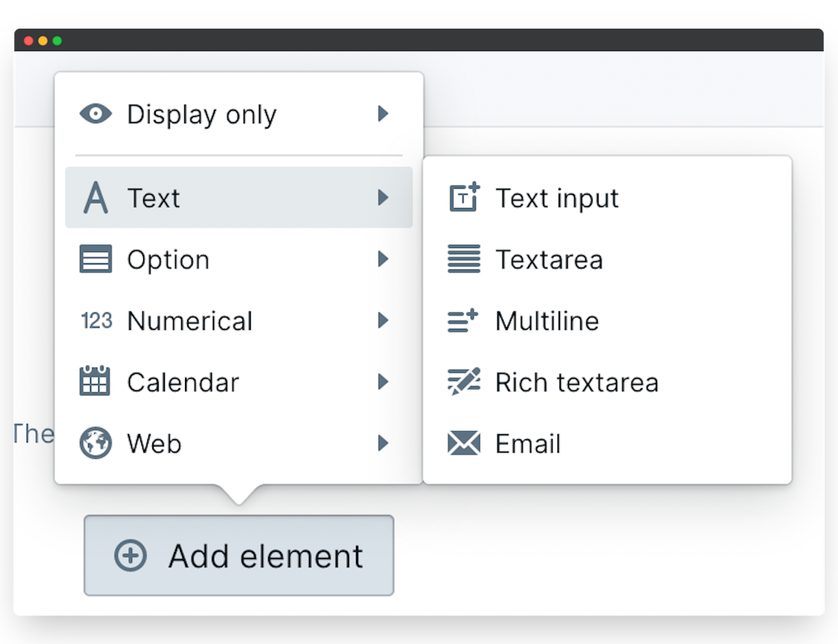Screen dimensions: 838x644
Task: Click the eye icon beside Display only
Action: click(x=96, y=114)
